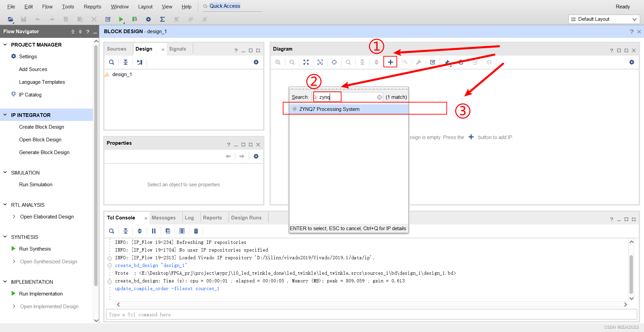The image size is (644, 332).
Task: Switch to the Log tab
Action: tap(189, 218)
